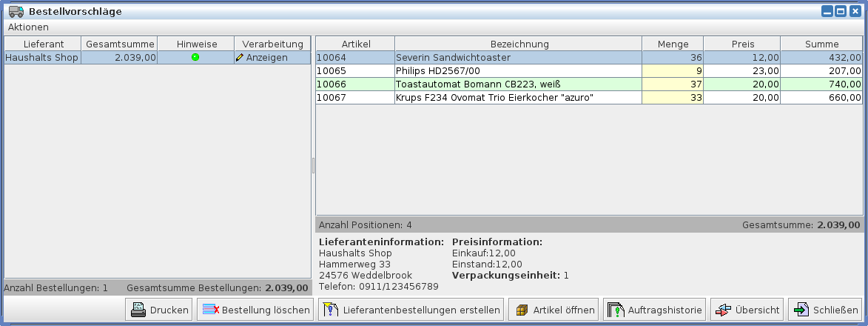Click the printer icon on Drucken
Viewport: 868px width, 326px height.
[138, 310]
